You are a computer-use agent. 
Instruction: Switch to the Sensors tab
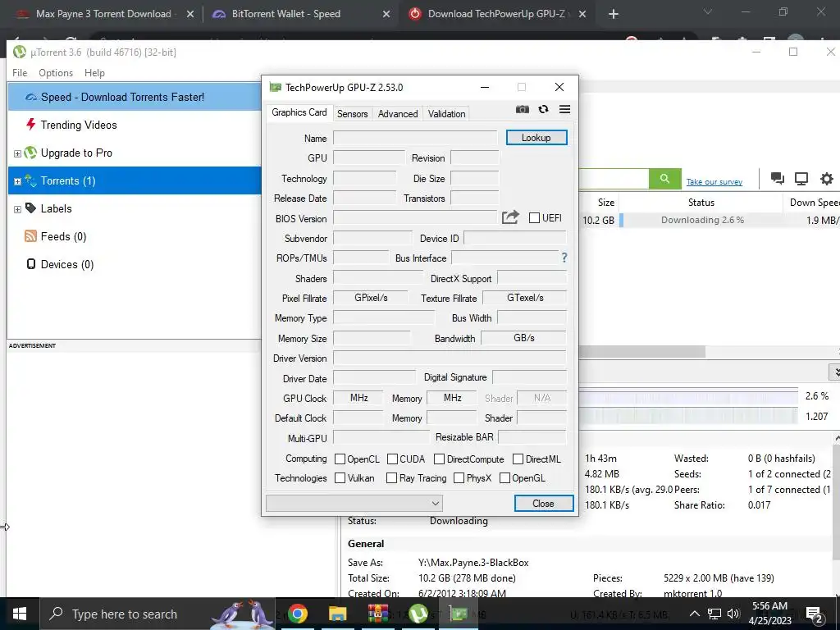tap(352, 113)
